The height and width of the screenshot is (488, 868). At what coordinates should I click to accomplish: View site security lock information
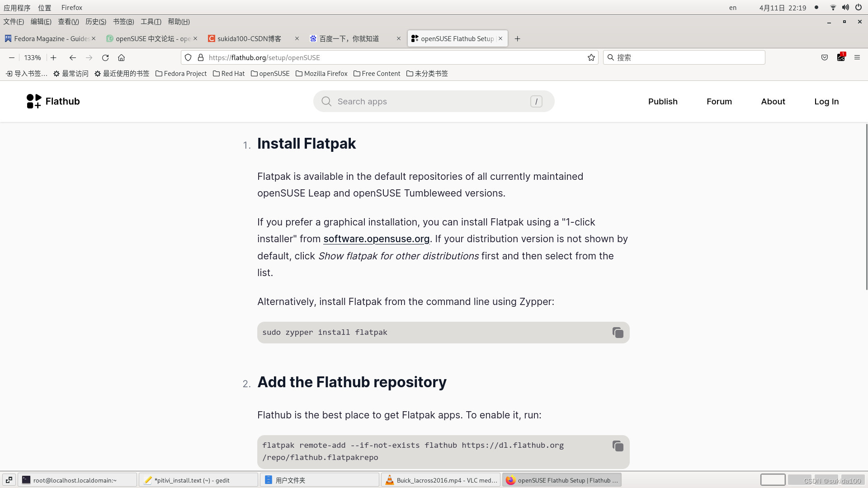[201, 57]
